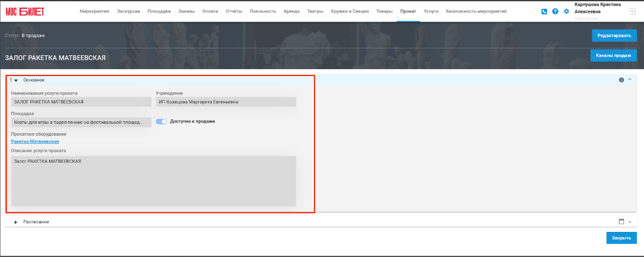
Task: Click the Редактировать button
Action: (x=614, y=36)
